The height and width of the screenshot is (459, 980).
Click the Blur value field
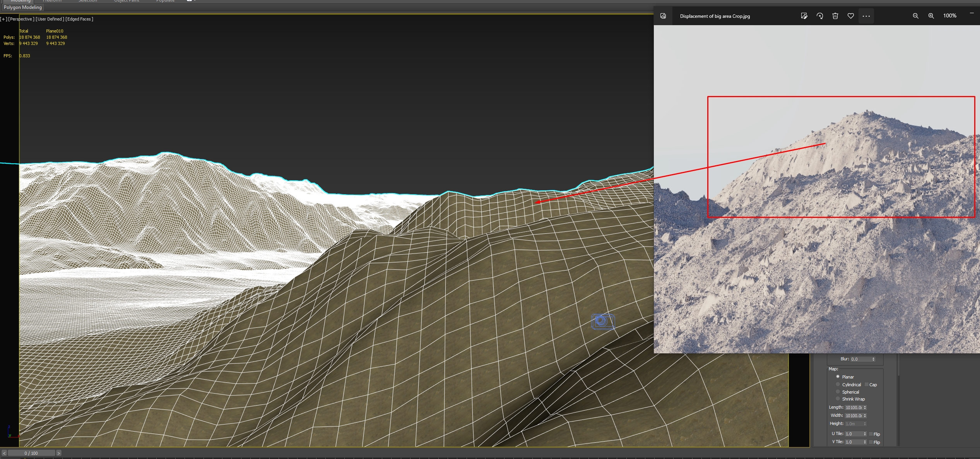860,359
